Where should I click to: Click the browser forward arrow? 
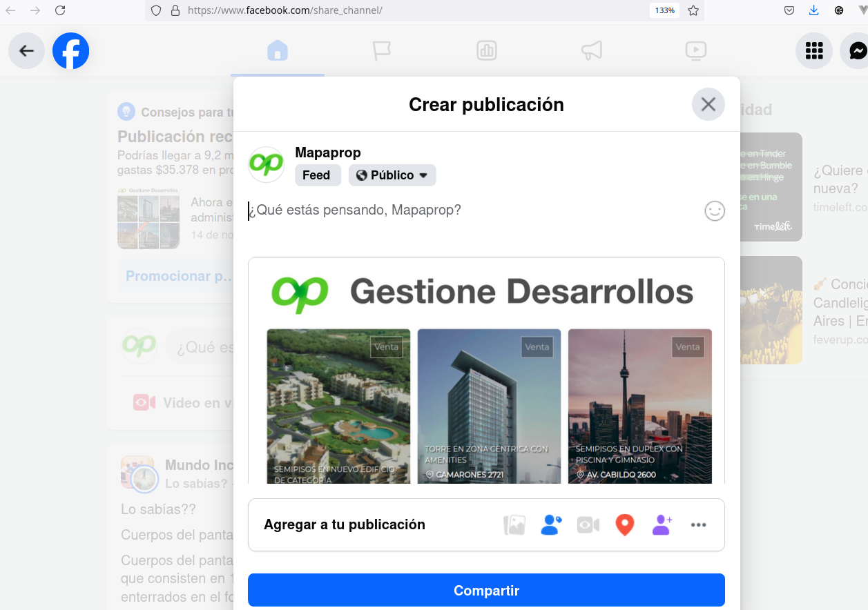click(35, 10)
